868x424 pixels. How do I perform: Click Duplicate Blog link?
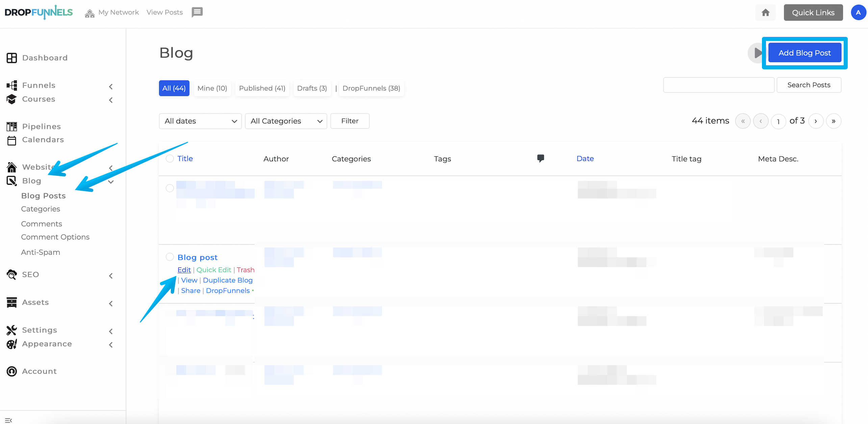(x=228, y=280)
